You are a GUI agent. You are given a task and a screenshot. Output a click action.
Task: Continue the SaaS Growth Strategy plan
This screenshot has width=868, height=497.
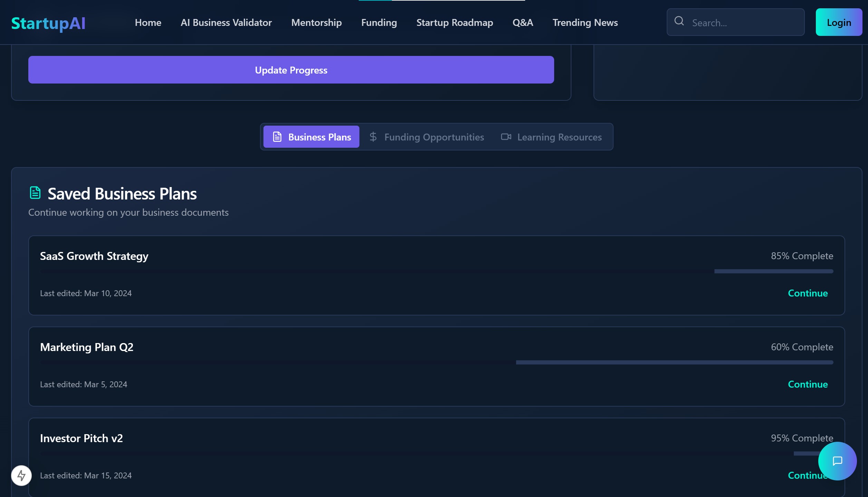click(807, 293)
